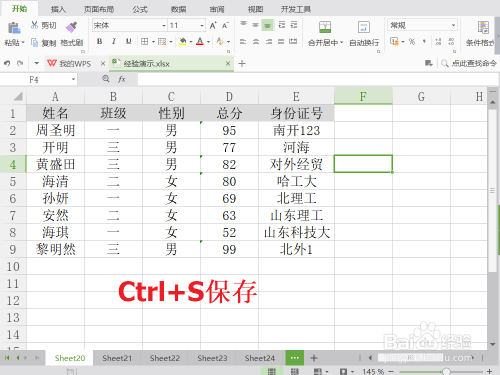Screen dimensions: 500x375
Task: Decrease decimal places icon
Action: click(x=451, y=42)
